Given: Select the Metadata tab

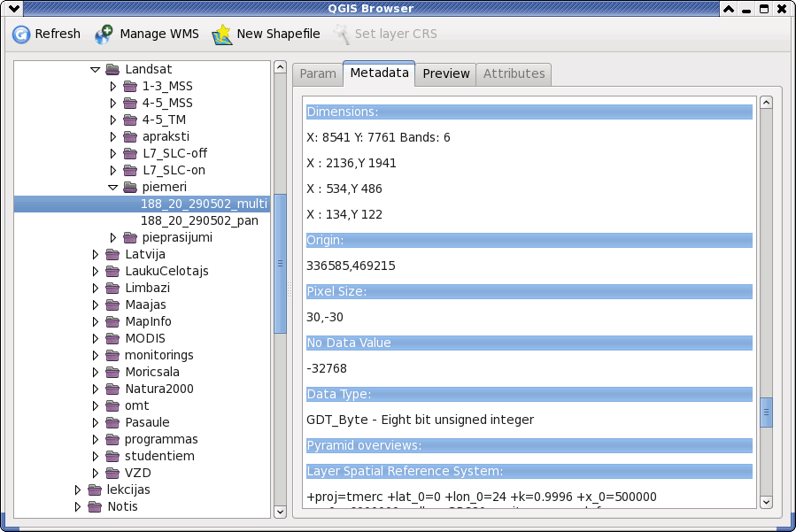Looking at the screenshot, I should [379, 73].
